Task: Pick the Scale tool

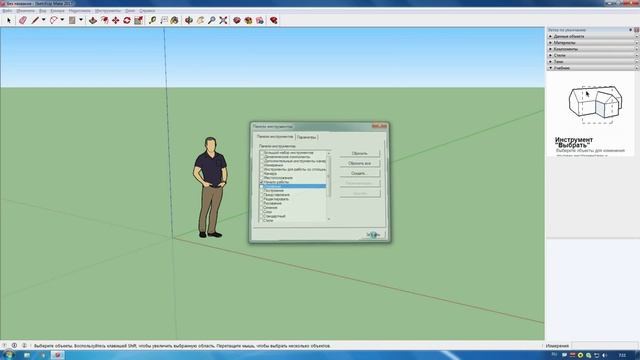Action: coord(138,20)
